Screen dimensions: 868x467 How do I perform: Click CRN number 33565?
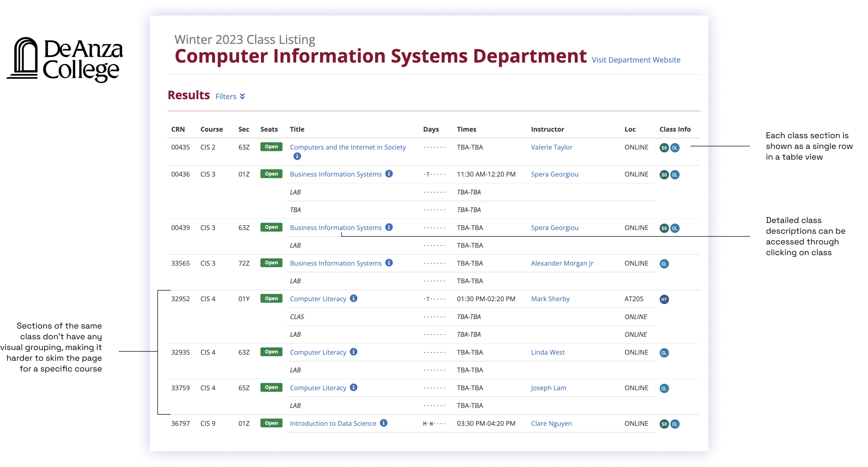click(180, 263)
